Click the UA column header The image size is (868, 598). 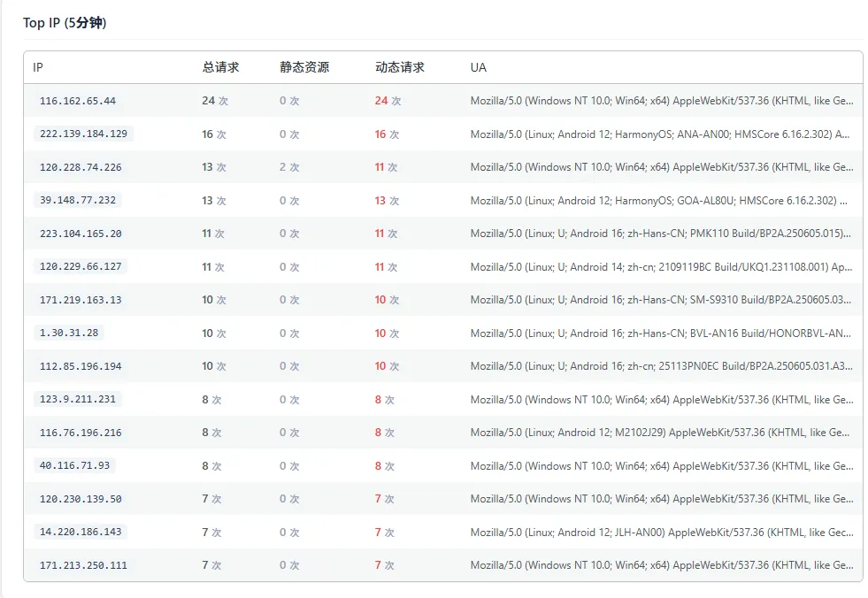click(x=479, y=67)
